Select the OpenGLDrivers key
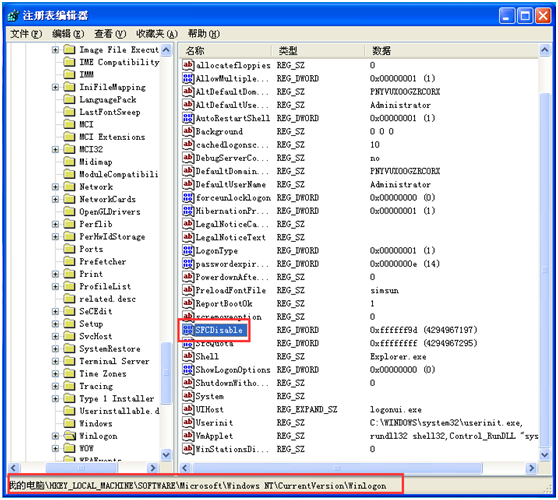 110,211
